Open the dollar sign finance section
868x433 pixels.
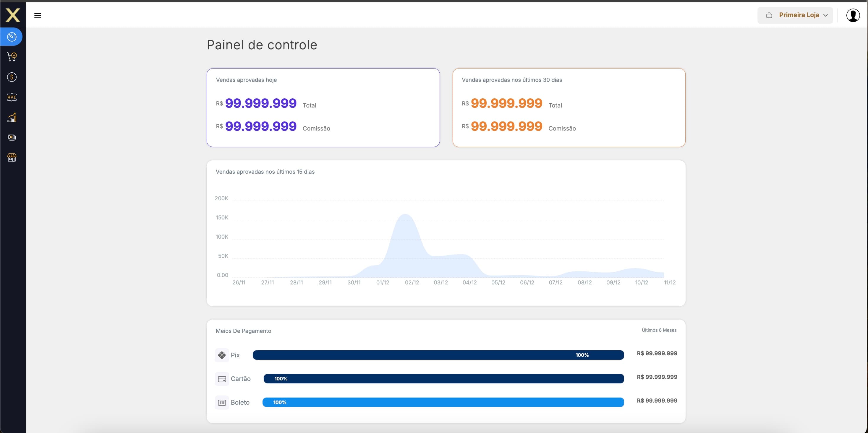click(12, 77)
